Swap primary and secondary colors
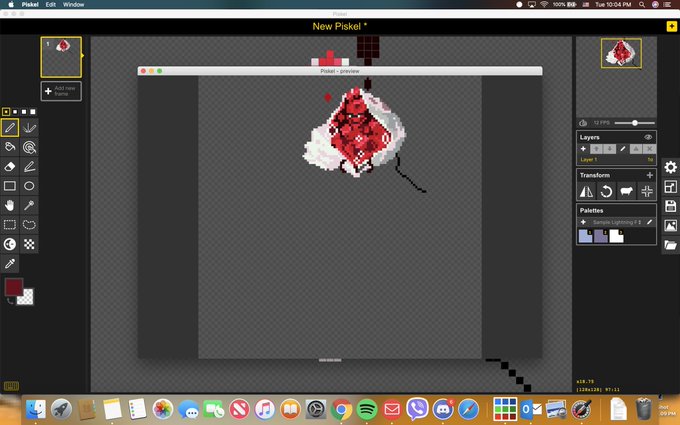This screenshot has height=425, width=680. pos(10,301)
